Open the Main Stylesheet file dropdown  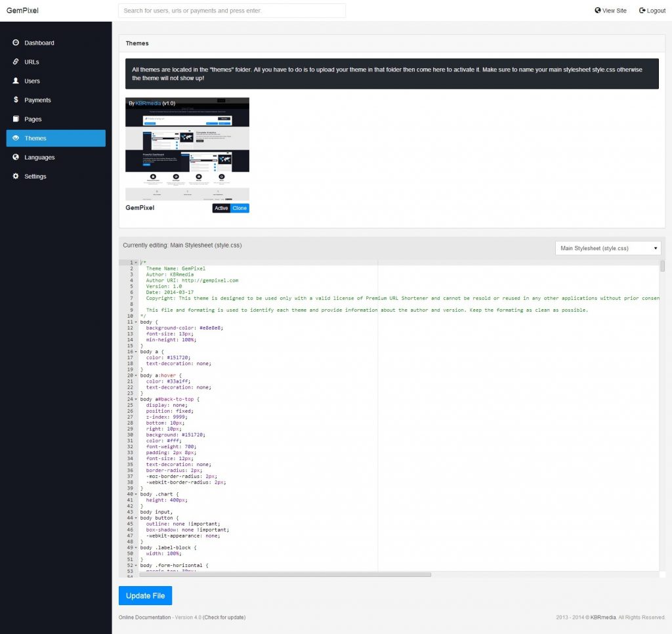[x=607, y=247]
